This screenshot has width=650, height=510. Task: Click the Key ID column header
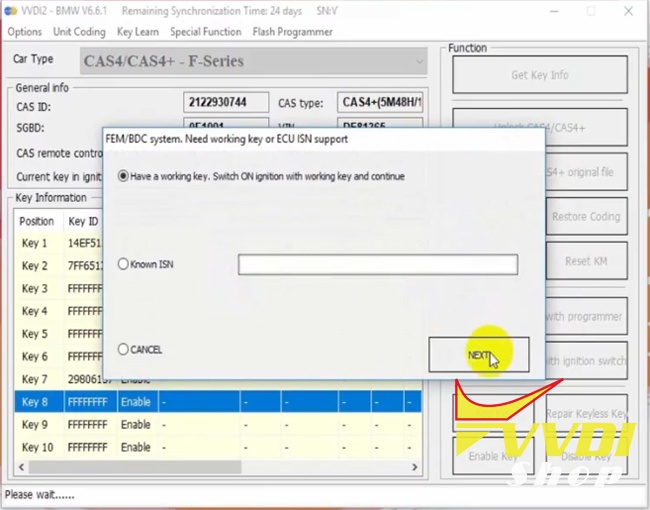pos(83,221)
